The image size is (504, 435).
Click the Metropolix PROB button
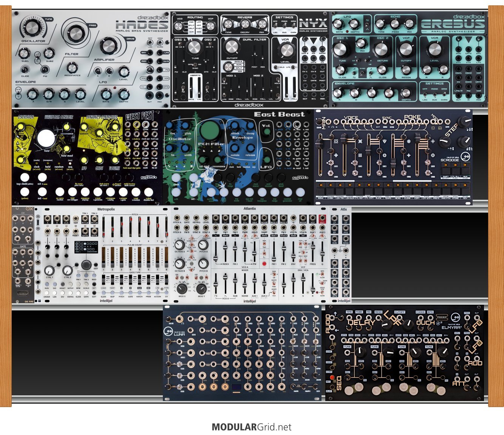pyautogui.click(x=148, y=292)
